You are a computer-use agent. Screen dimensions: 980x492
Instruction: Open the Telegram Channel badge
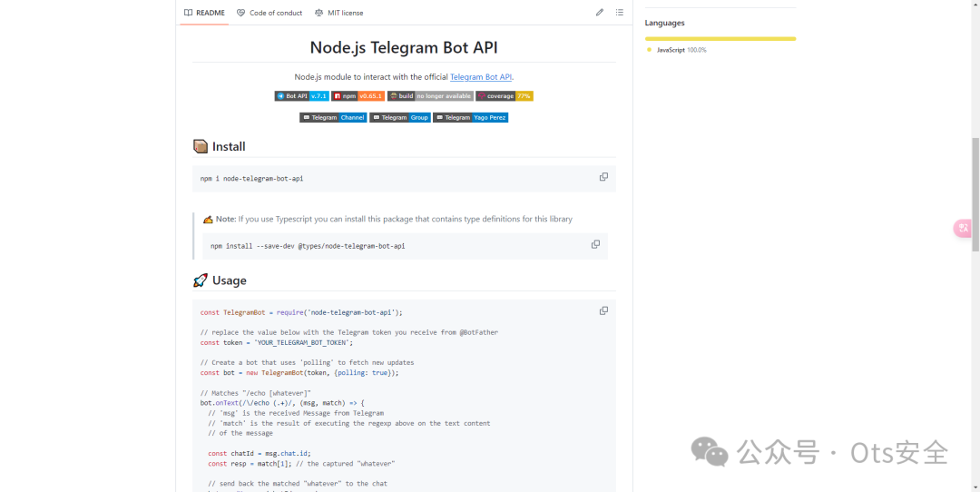click(x=333, y=117)
